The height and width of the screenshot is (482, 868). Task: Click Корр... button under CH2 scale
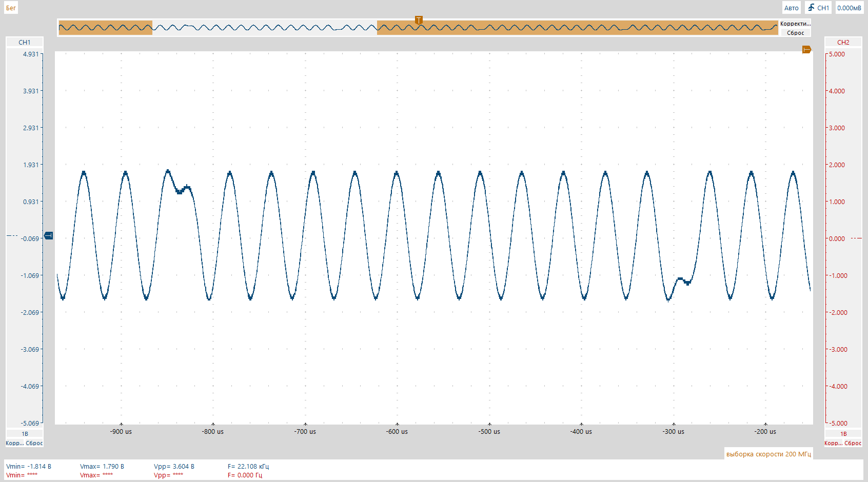833,443
